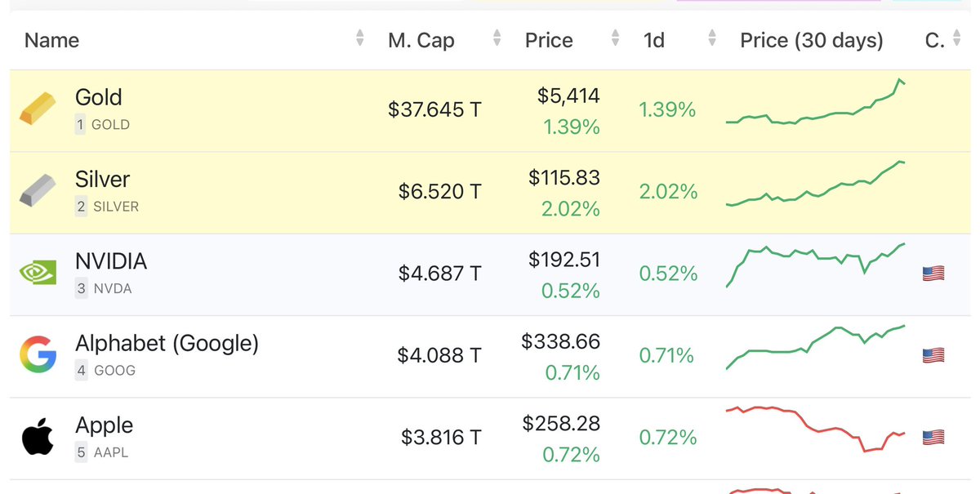Open the NVIDIA company link
Image resolution: width=980 pixels, height=494 pixels.
(x=111, y=261)
